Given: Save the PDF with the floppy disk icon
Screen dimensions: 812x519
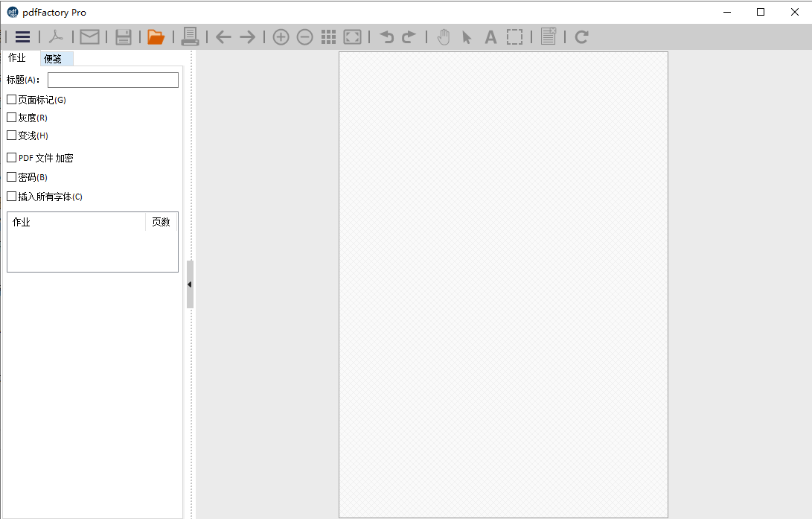Looking at the screenshot, I should click(124, 37).
